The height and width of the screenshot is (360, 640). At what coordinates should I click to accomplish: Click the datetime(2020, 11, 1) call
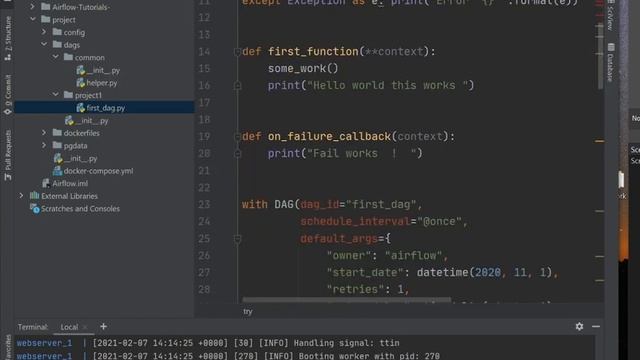[484, 272]
